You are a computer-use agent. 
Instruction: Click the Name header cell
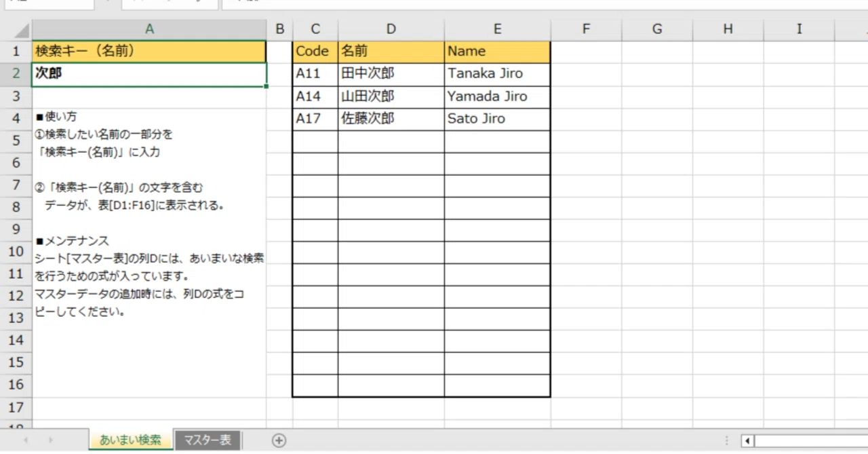click(498, 52)
